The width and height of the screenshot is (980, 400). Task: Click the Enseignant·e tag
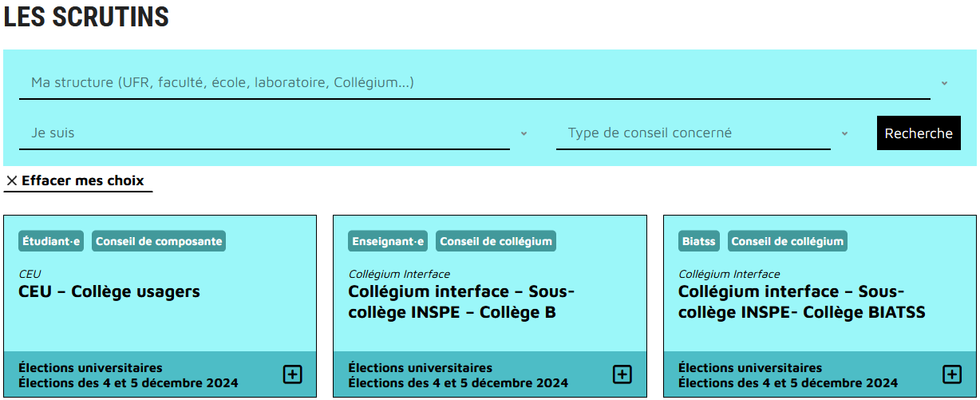pyautogui.click(x=388, y=241)
